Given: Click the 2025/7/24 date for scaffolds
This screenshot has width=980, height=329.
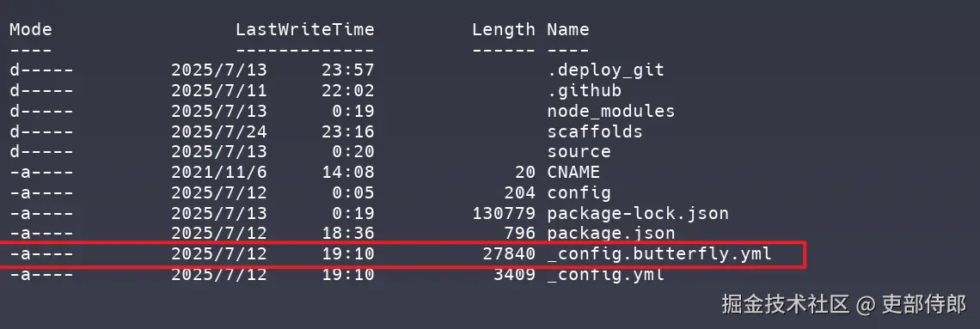Looking at the screenshot, I should tap(218, 131).
